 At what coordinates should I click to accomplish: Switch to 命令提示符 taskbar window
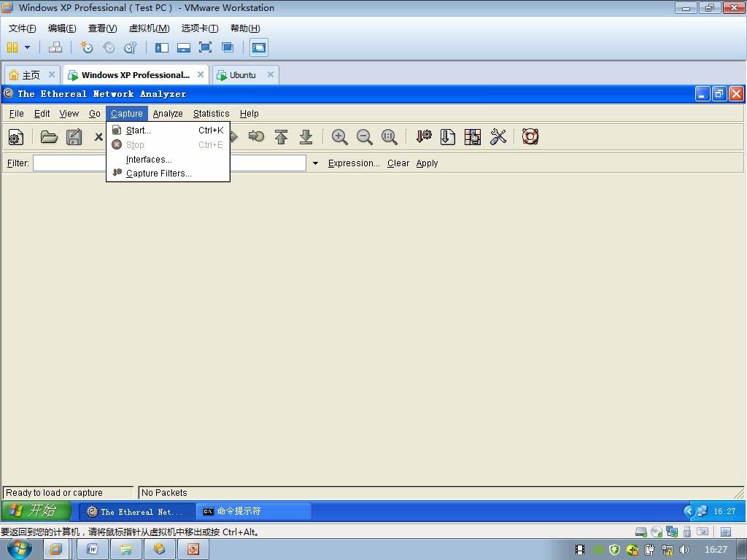(x=253, y=511)
